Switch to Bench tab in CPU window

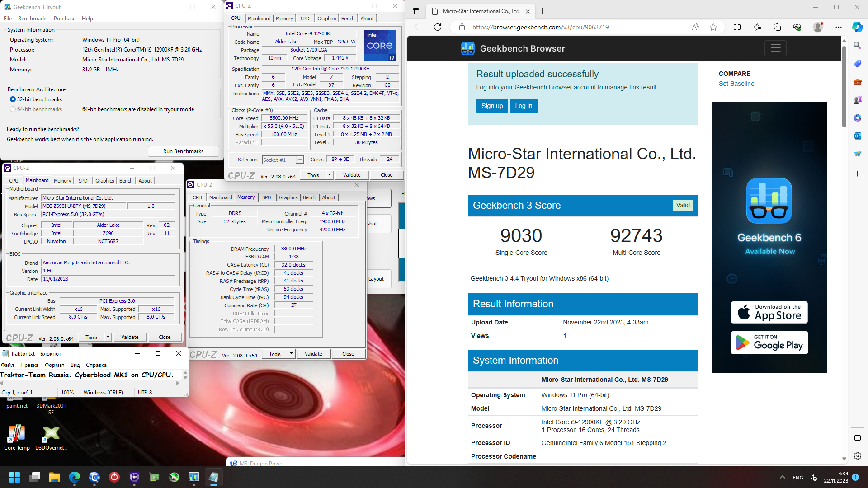click(x=348, y=19)
